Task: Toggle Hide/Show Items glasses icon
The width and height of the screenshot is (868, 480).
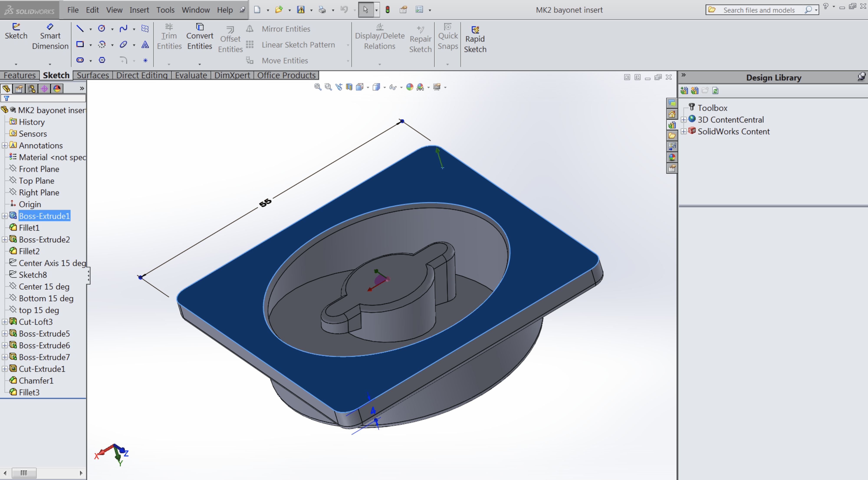Action: point(393,87)
